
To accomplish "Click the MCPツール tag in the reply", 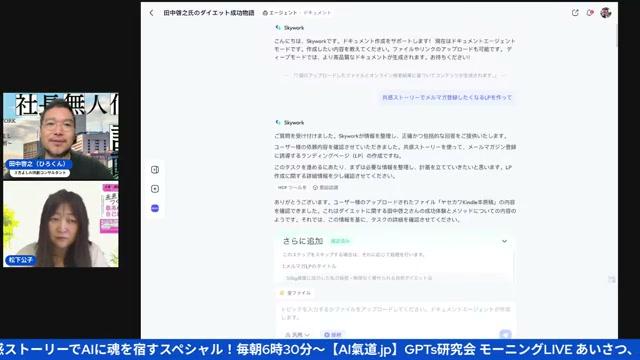I will [292, 188].
